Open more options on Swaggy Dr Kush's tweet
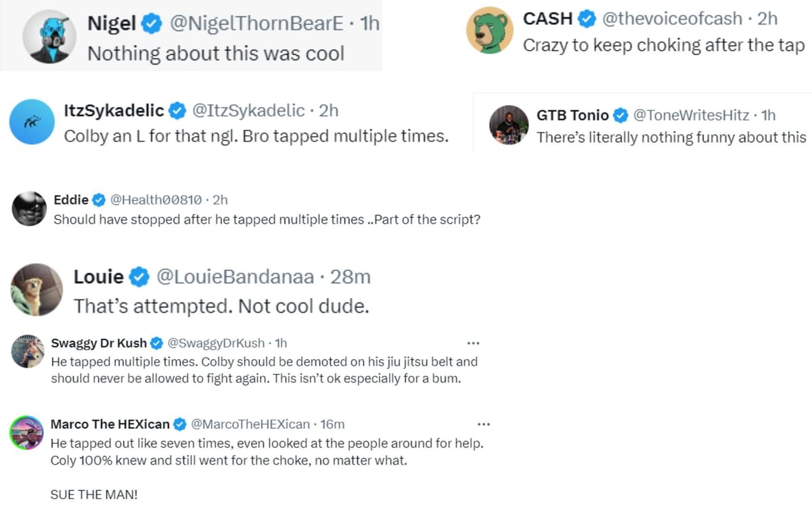The image size is (812, 508). point(474,343)
